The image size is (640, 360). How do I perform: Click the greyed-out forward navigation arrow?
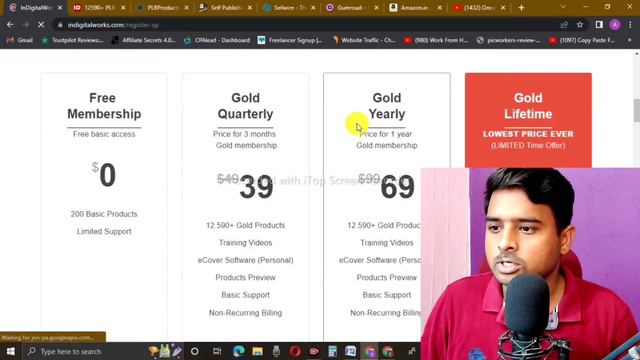coord(25,25)
